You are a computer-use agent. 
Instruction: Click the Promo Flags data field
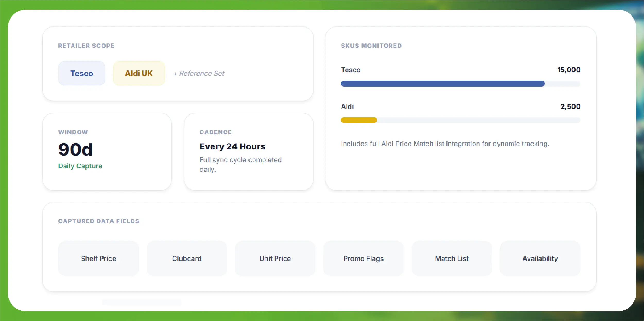[363, 258]
